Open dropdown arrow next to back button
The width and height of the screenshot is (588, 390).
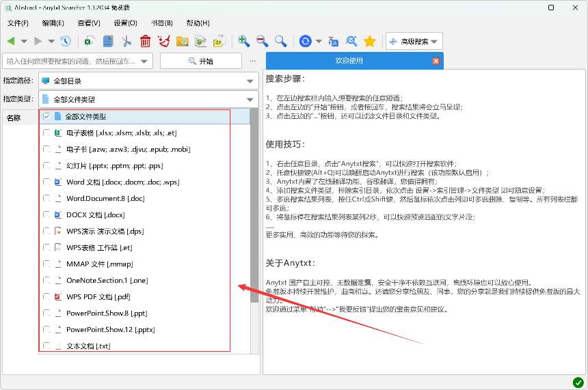point(24,41)
